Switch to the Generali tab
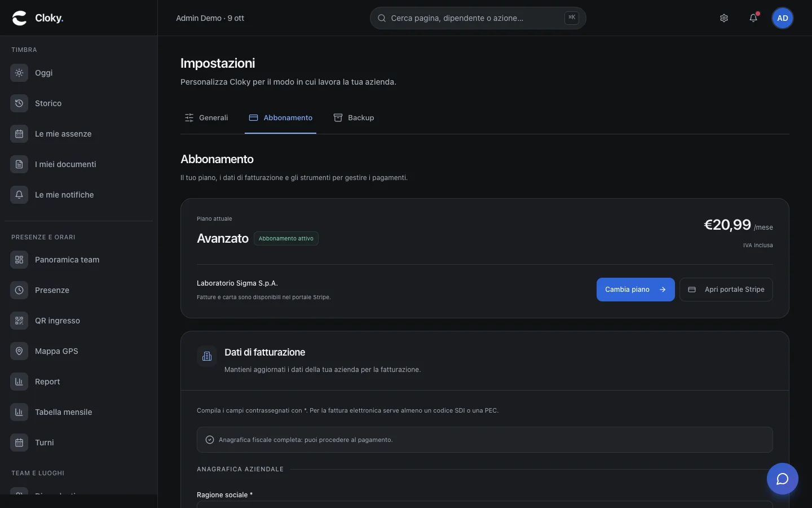Screen dimensions: 812x508 [206, 118]
